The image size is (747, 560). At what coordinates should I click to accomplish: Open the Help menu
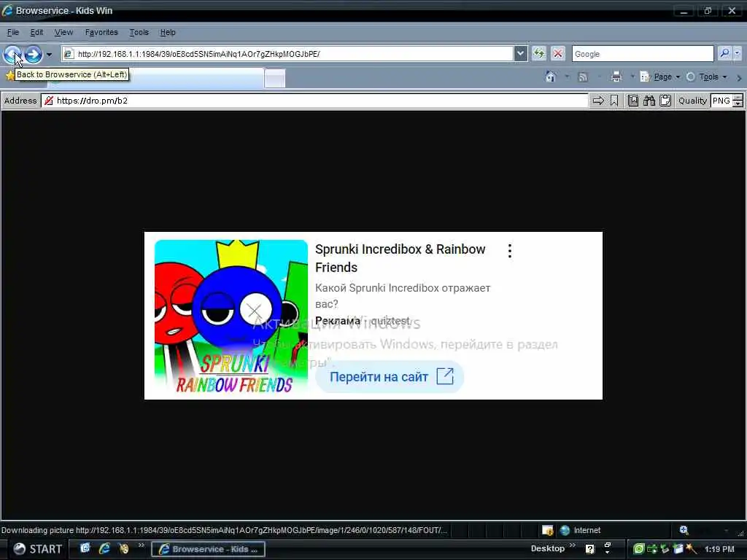coord(168,32)
